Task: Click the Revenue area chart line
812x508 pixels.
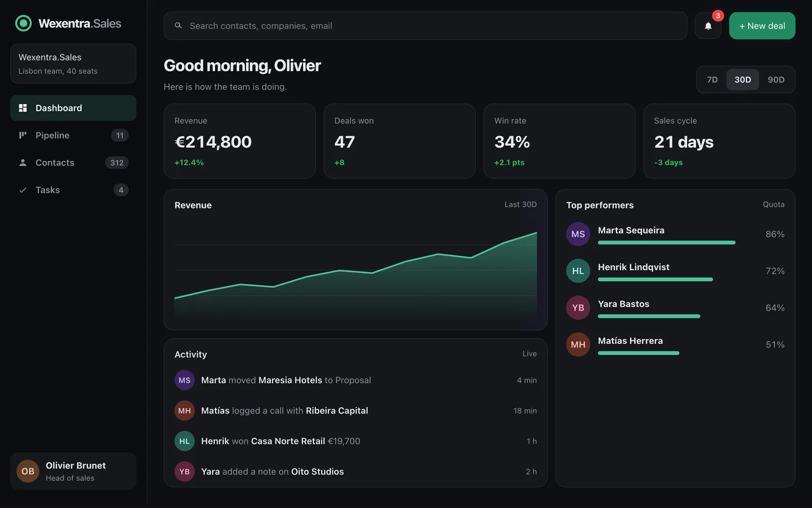Action: 356,272
